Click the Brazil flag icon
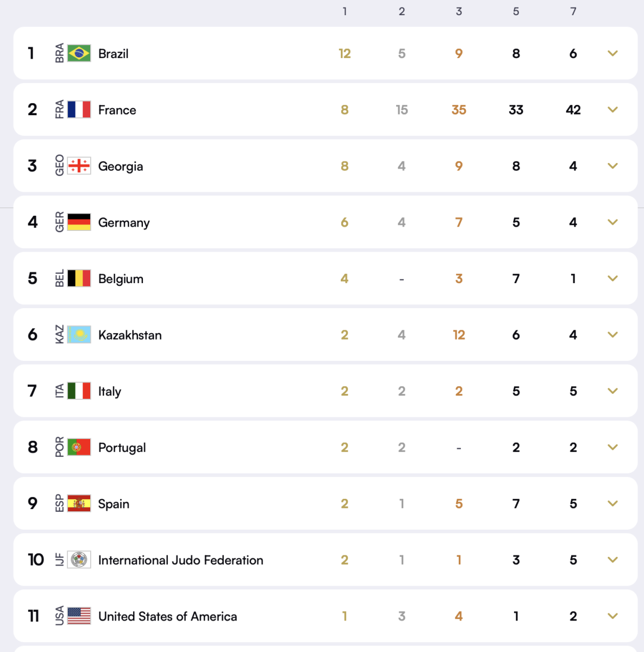644x652 pixels. tap(79, 53)
